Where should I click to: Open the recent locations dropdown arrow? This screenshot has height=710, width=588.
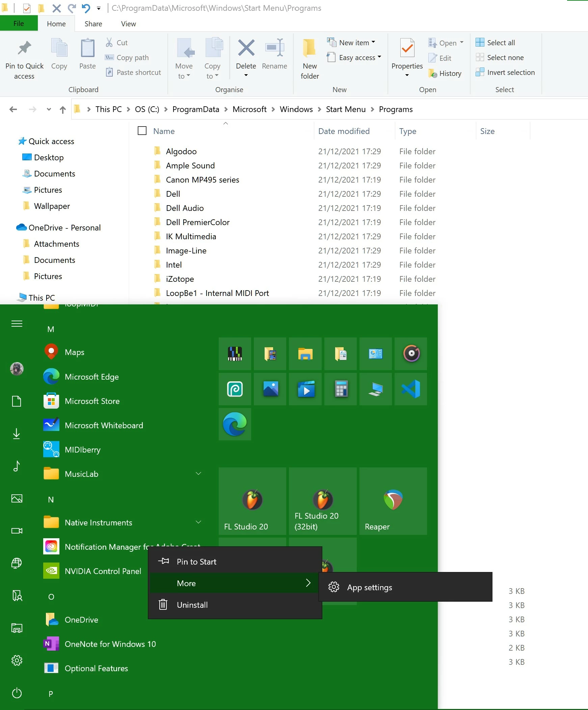[x=49, y=109]
